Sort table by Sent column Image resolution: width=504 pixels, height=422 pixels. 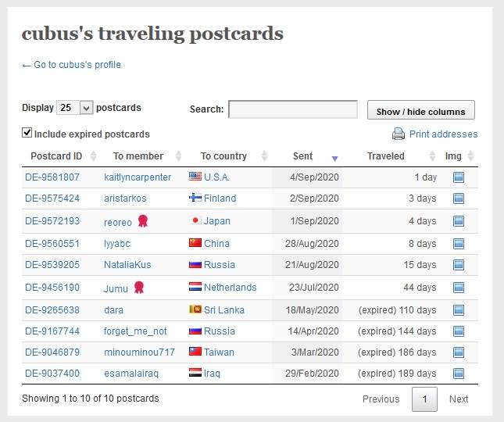pyautogui.click(x=304, y=156)
